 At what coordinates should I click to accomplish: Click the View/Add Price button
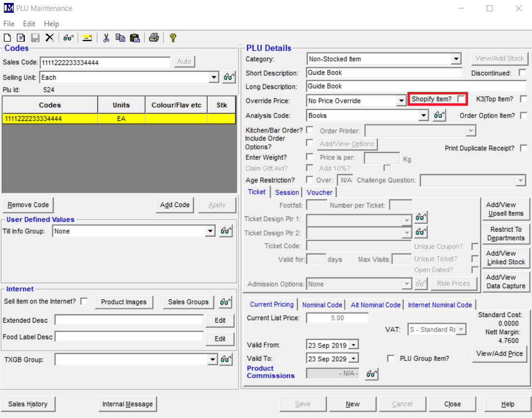pos(500,354)
